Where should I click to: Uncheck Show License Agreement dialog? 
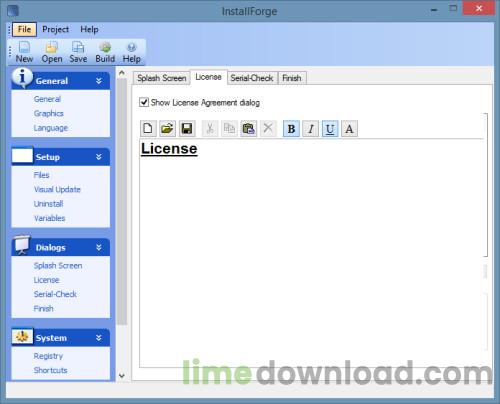tap(144, 102)
